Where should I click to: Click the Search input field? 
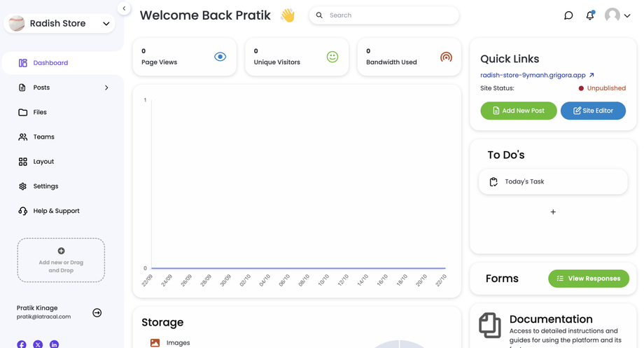pyautogui.click(x=388, y=15)
